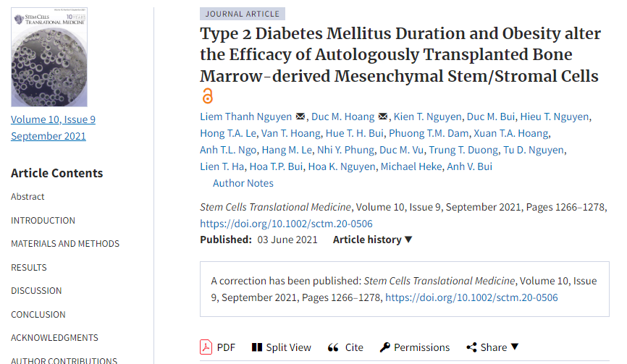Open Author Notes section
This screenshot has width=627, height=364.
(x=243, y=184)
